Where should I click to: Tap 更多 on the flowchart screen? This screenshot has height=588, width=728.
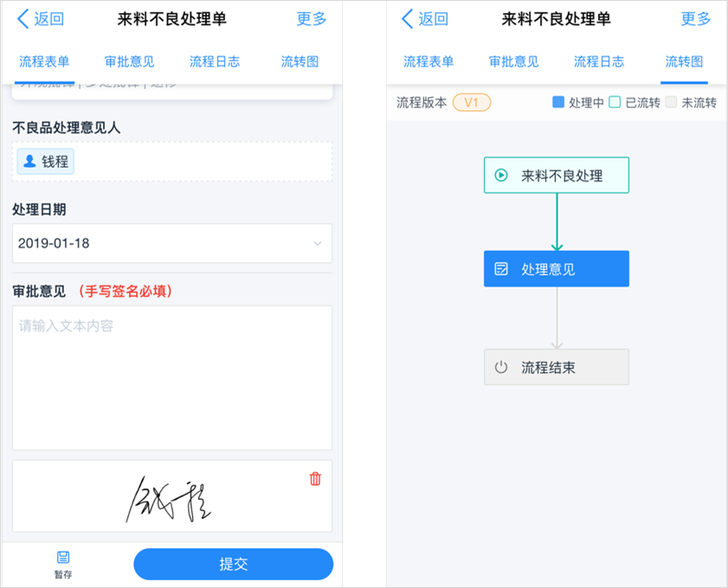pos(695,20)
